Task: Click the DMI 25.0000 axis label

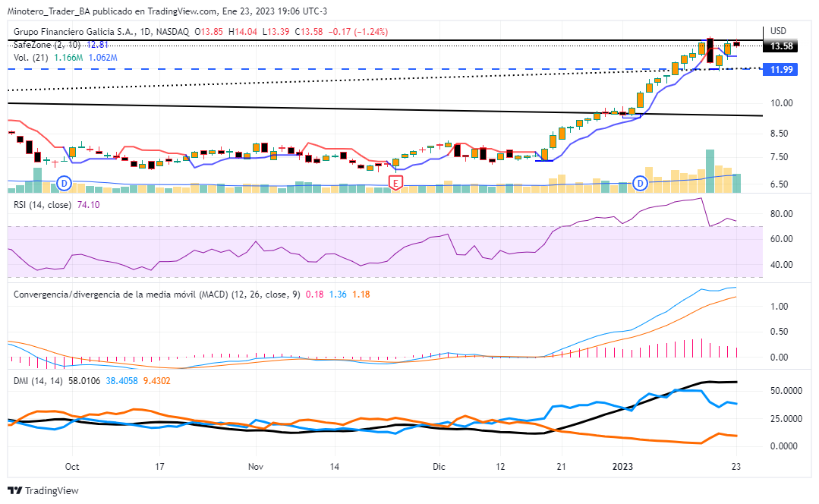Action: pyautogui.click(x=786, y=418)
